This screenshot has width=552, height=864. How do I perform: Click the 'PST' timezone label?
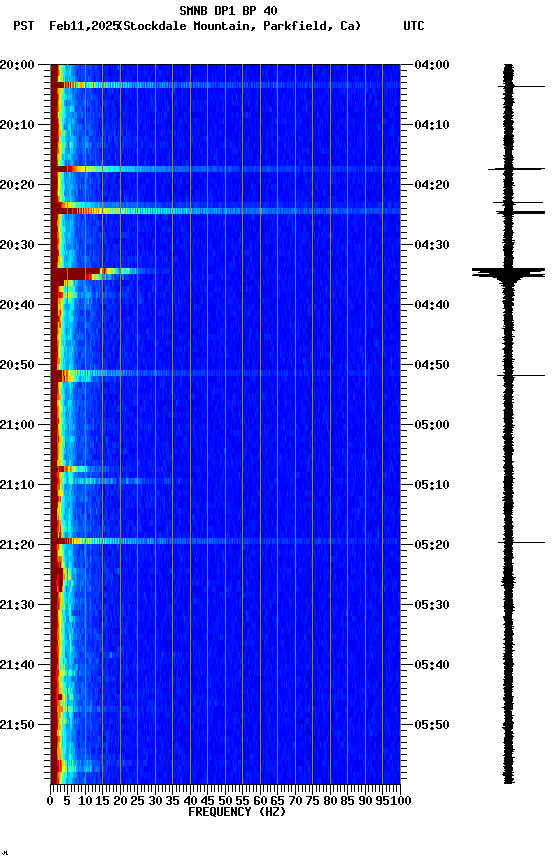pos(24,26)
